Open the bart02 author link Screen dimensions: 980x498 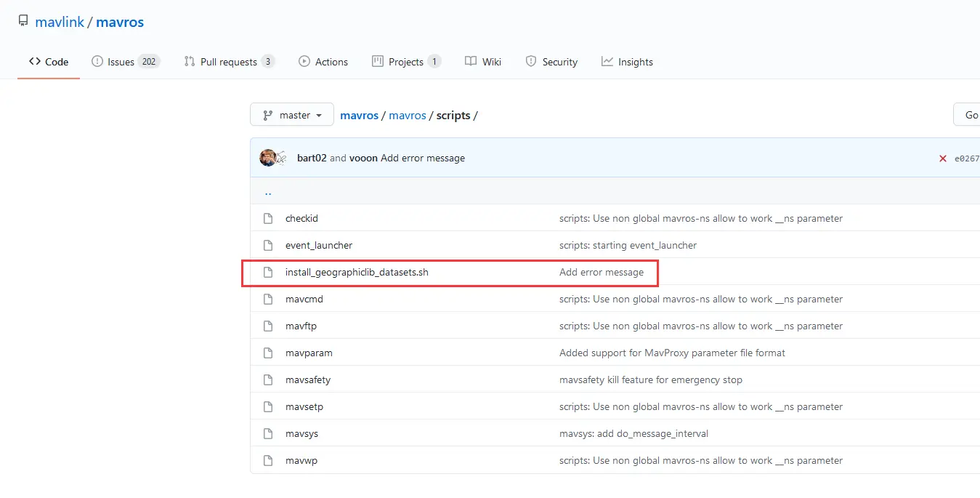point(312,158)
